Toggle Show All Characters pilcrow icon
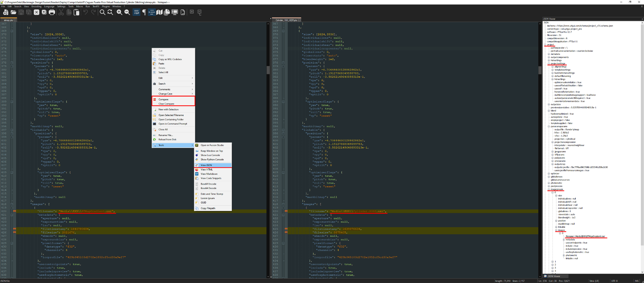 (144, 12)
